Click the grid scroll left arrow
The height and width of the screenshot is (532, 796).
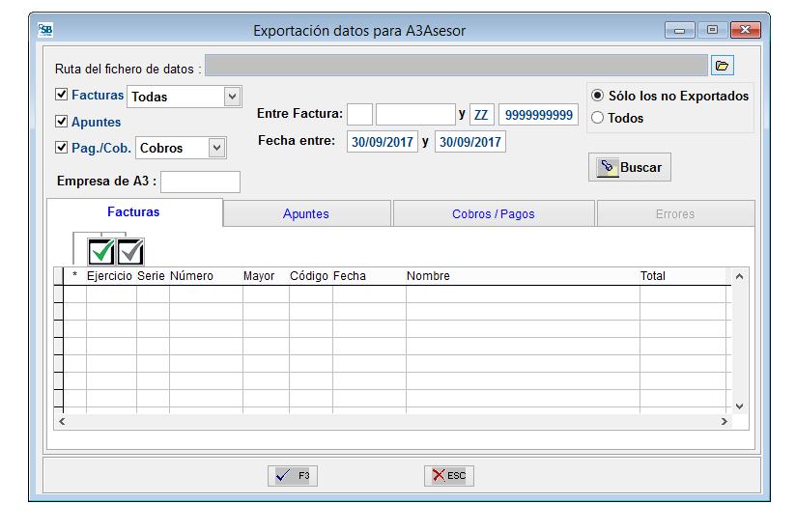[x=62, y=421]
